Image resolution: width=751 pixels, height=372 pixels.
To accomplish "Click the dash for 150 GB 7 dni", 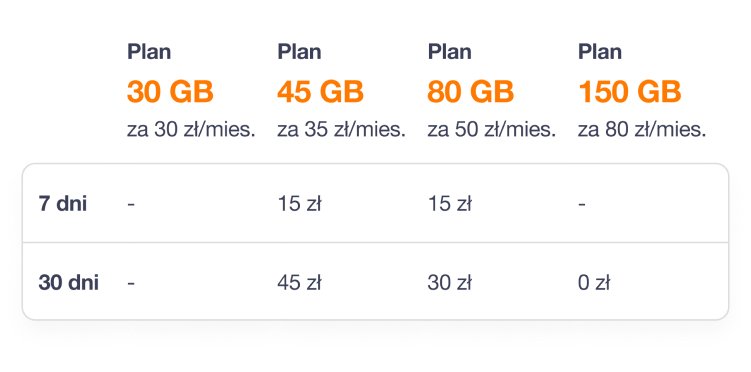I will 582,204.
